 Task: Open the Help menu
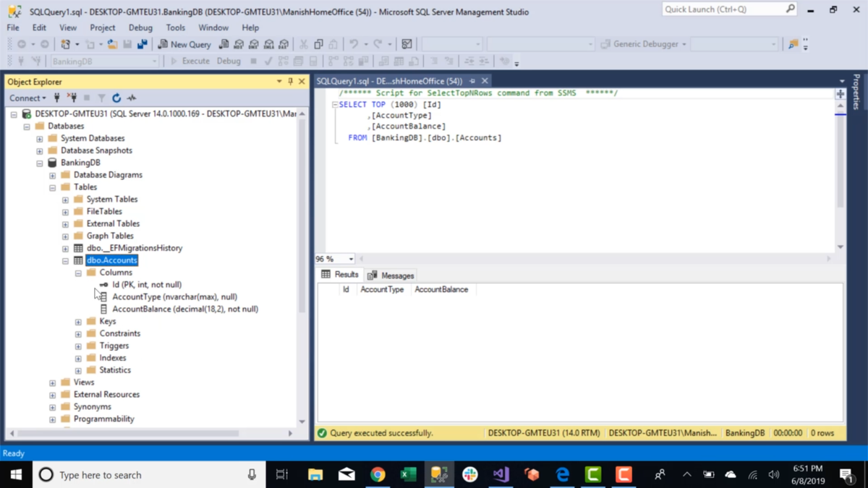coord(250,27)
